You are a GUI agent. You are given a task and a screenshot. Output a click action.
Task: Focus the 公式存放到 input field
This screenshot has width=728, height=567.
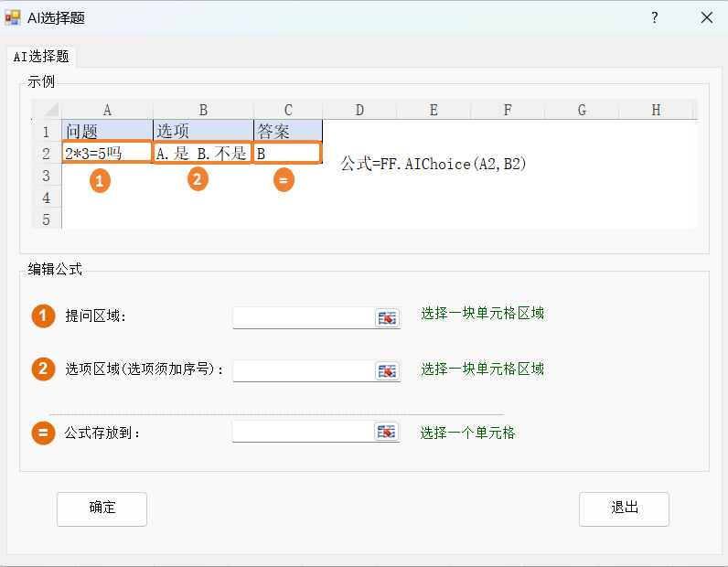(303, 432)
